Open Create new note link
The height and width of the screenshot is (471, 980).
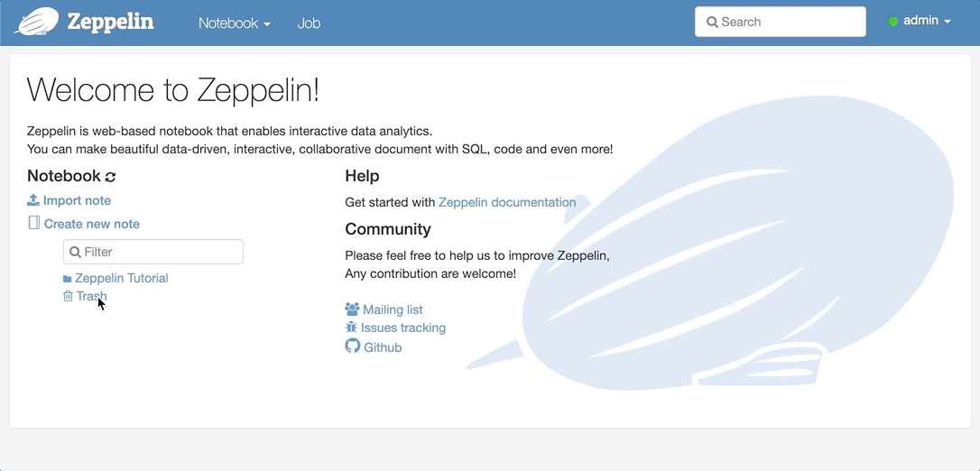click(92, 224)
